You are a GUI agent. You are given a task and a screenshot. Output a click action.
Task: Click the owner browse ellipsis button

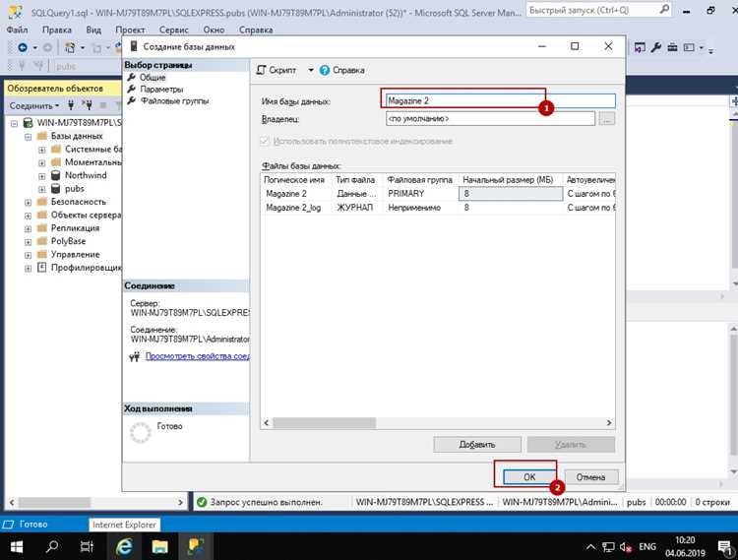(x=607, y=119)
